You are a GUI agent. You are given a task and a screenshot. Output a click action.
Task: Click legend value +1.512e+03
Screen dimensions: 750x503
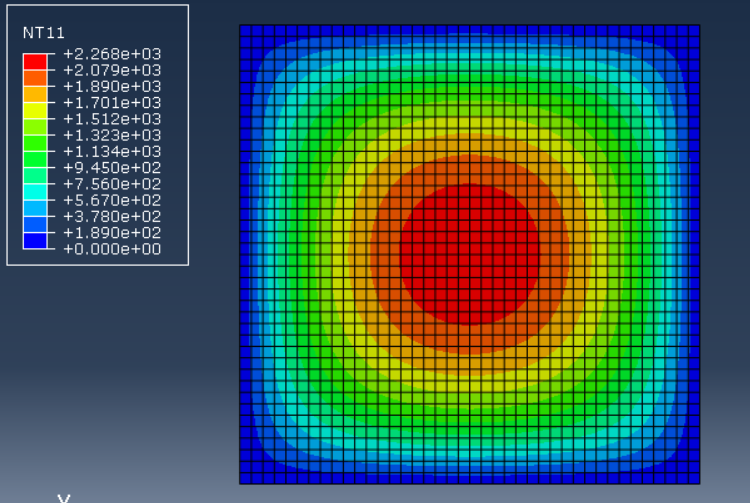point(112,119)
